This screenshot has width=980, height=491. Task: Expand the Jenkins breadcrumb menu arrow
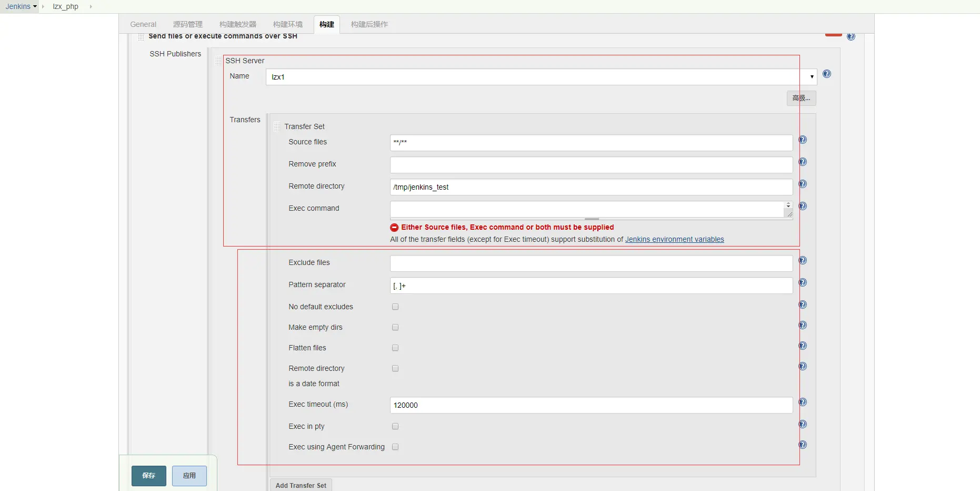tap(35, 6)
